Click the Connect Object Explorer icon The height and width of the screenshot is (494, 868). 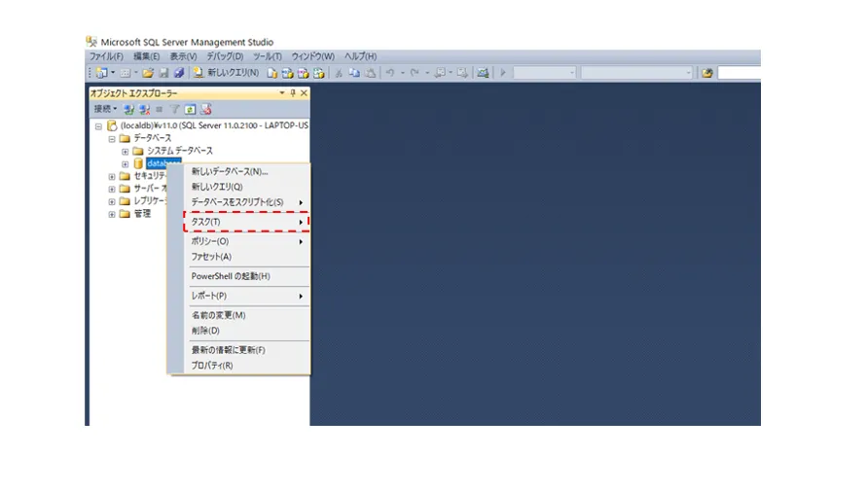click(x=129, y=109)
